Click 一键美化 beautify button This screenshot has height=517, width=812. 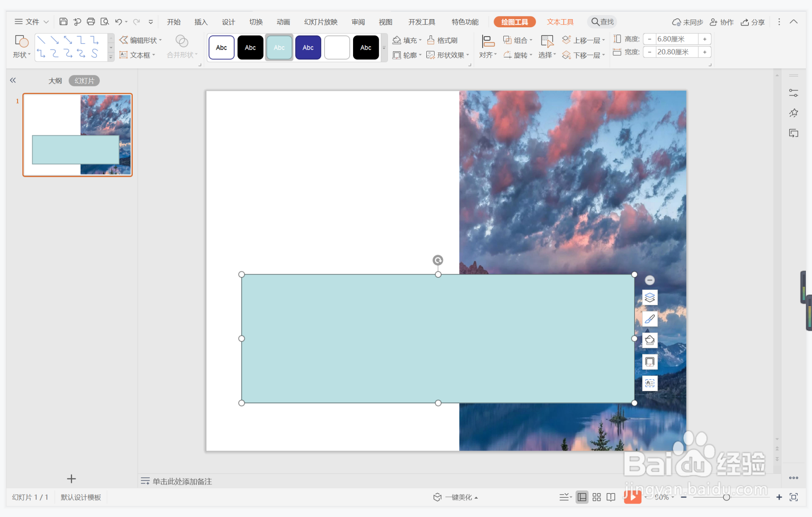coord(455,497)
